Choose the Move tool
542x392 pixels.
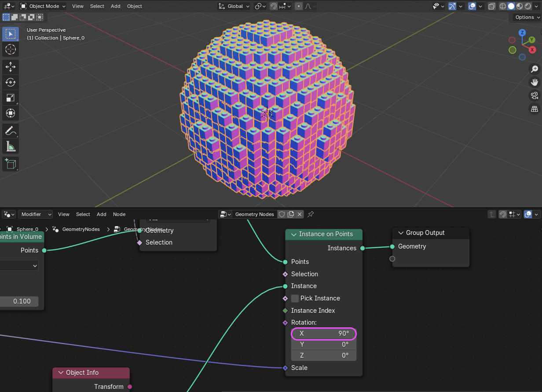point(11,67)
